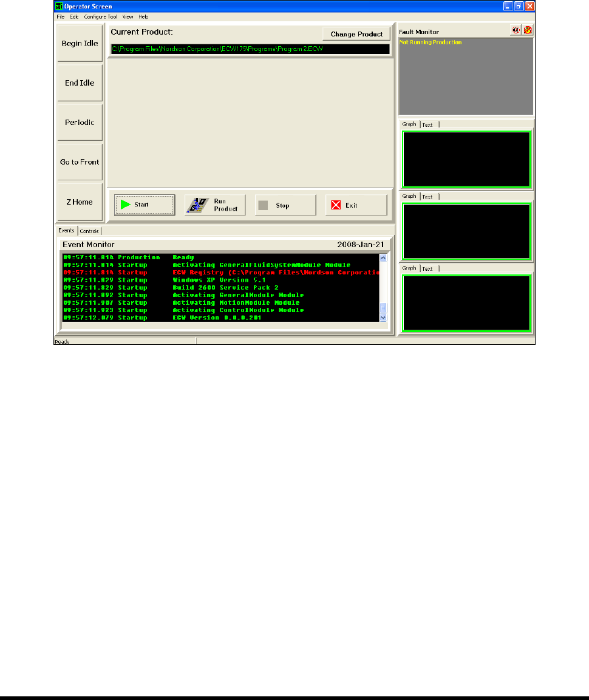Click the gray Stop square icon
This screenshot has height=700, width=589.
point(263,205)
